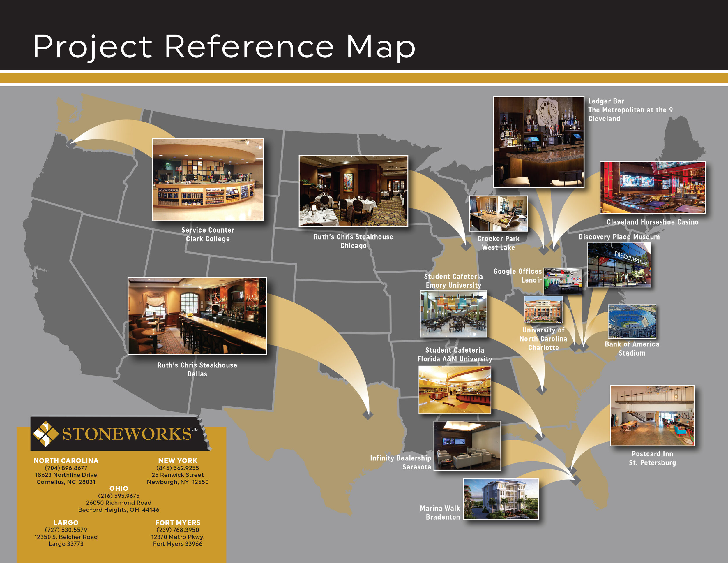
Task: Open the Service Counter Clark College photo
Action: click(x=208, y=180)
